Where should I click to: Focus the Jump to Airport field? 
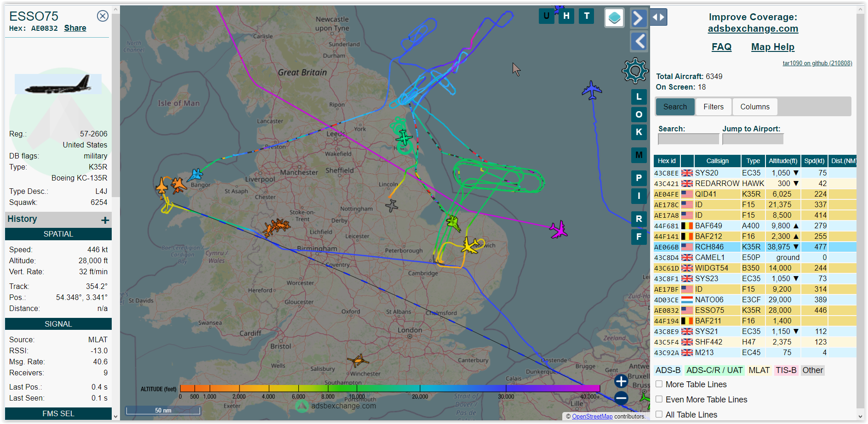[x=753, y=139]
